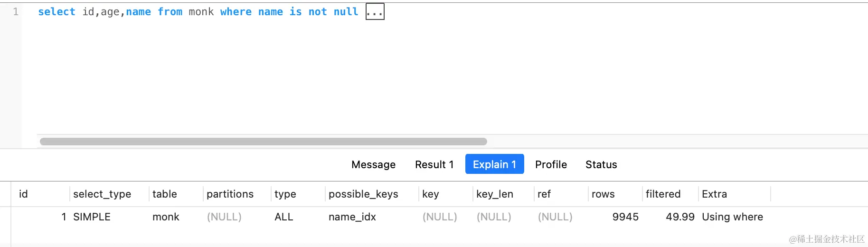868x247 pixels.
Task: Click the Extra column header
Action: [x=714, y=194]
